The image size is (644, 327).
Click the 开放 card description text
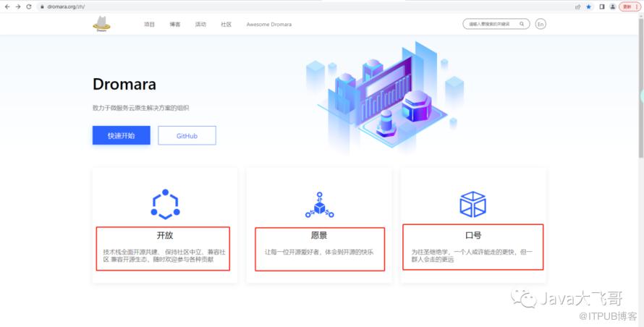coord(164,255)
